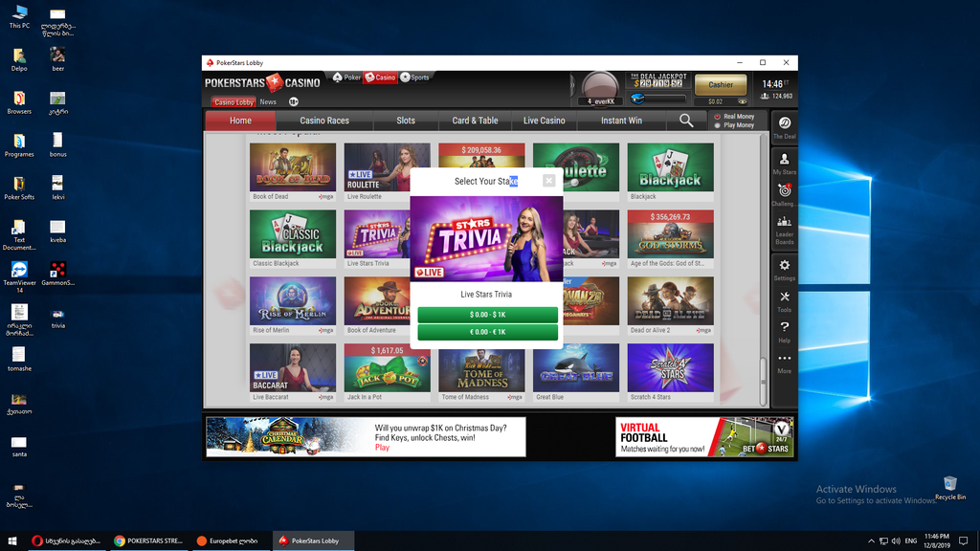Open the Virtual Football banner

coord(704,436)
